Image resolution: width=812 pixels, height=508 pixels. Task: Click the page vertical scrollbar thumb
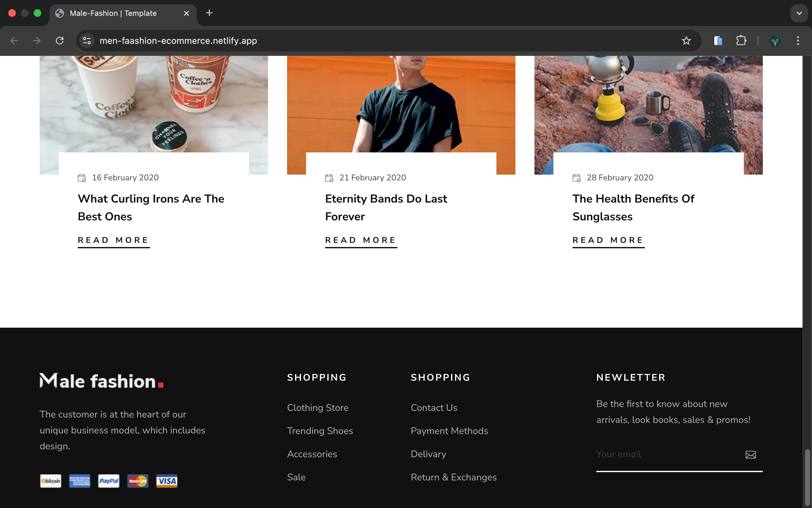[807, 477]
